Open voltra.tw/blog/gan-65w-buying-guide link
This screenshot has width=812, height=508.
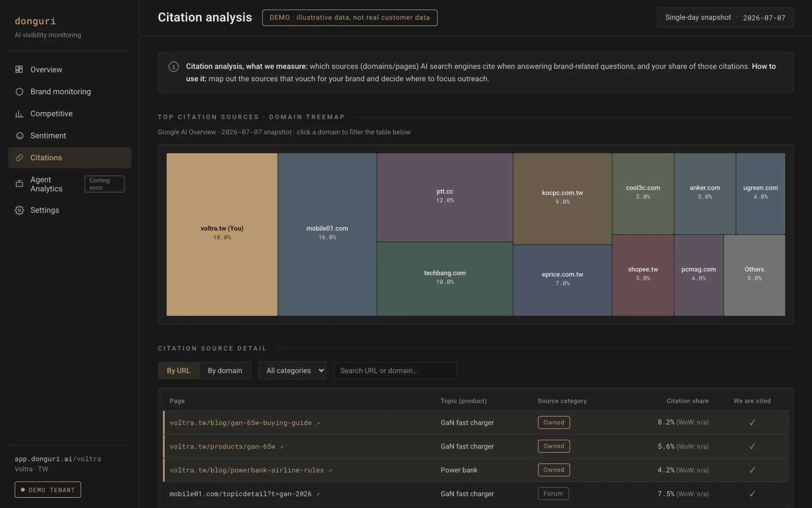pyautogui.click(x=240, y=423)
